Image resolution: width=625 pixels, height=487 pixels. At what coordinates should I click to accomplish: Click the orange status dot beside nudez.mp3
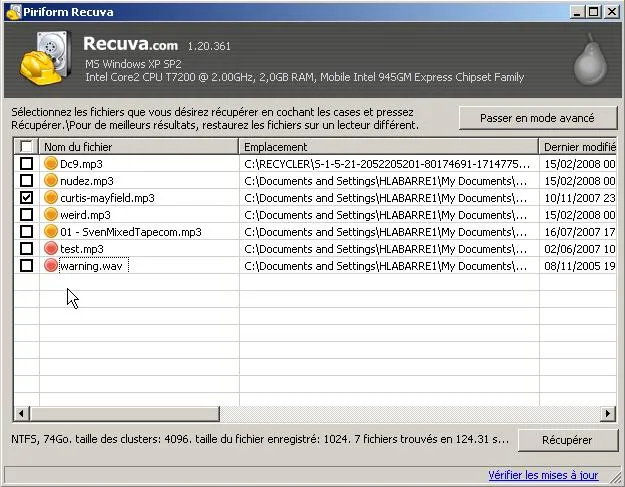pos(51,181)
